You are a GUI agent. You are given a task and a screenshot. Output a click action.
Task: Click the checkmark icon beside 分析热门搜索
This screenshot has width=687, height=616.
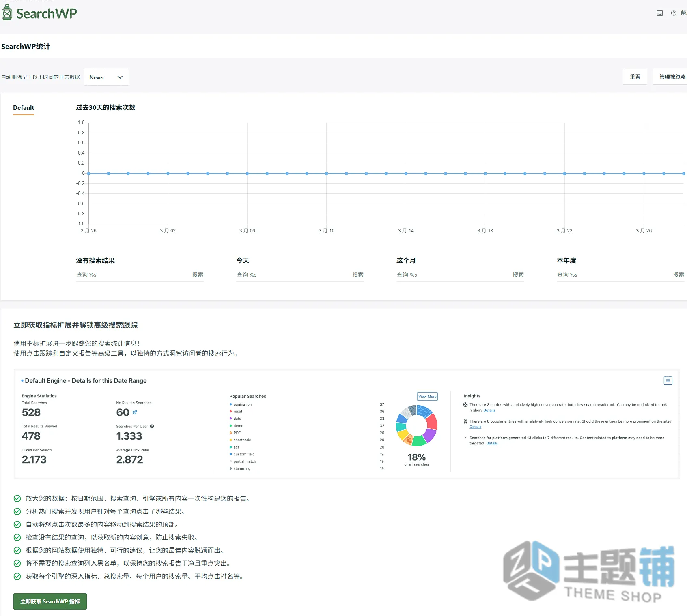coord(17,511)
